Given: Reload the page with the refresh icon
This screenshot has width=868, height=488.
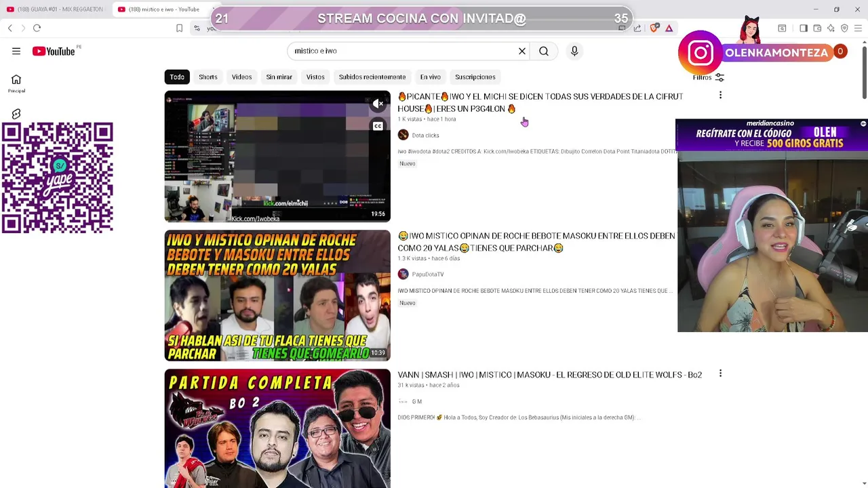Looking at the screenshot, I should 37,28.
